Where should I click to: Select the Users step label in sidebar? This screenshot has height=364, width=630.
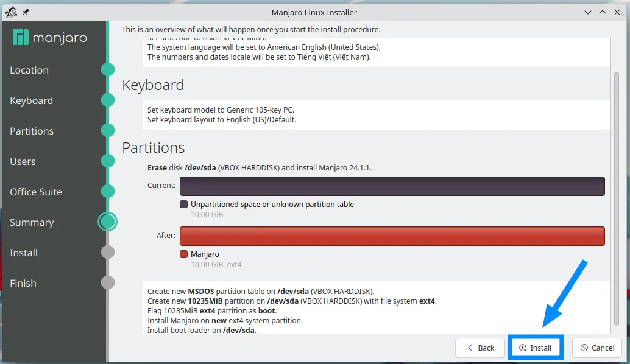click(23, 161)
